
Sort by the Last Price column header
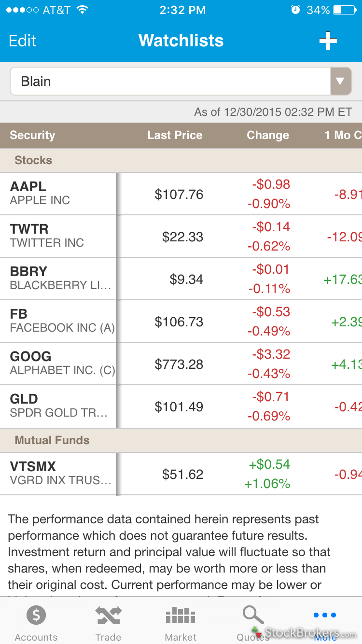175,135
